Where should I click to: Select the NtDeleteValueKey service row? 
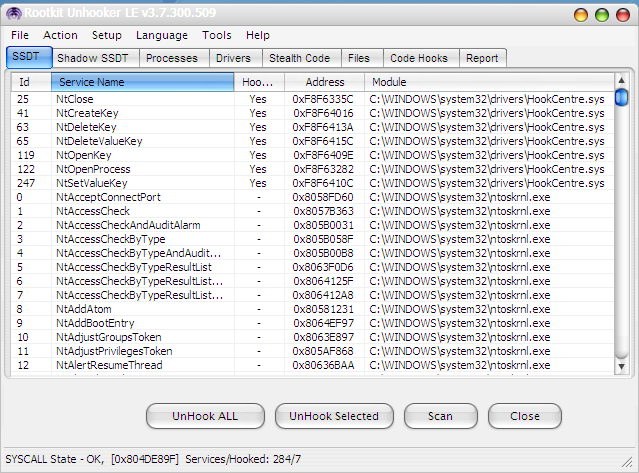click(x=312, y=141)
